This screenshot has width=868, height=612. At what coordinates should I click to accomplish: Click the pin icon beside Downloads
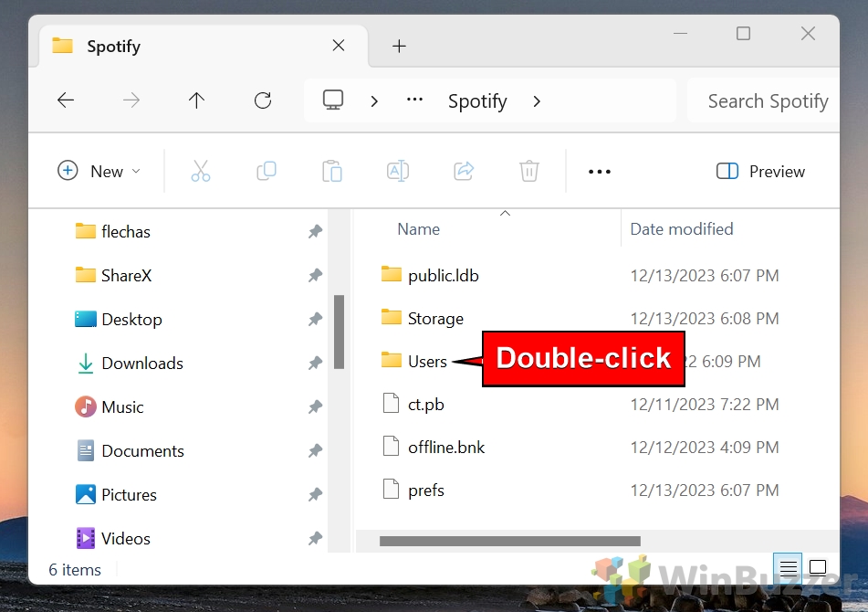pyautogui.click(x=315, y=364)
